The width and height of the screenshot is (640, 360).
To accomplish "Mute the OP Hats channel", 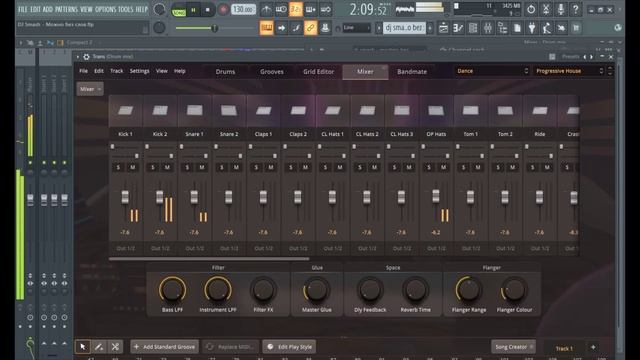I will [443, 167].
